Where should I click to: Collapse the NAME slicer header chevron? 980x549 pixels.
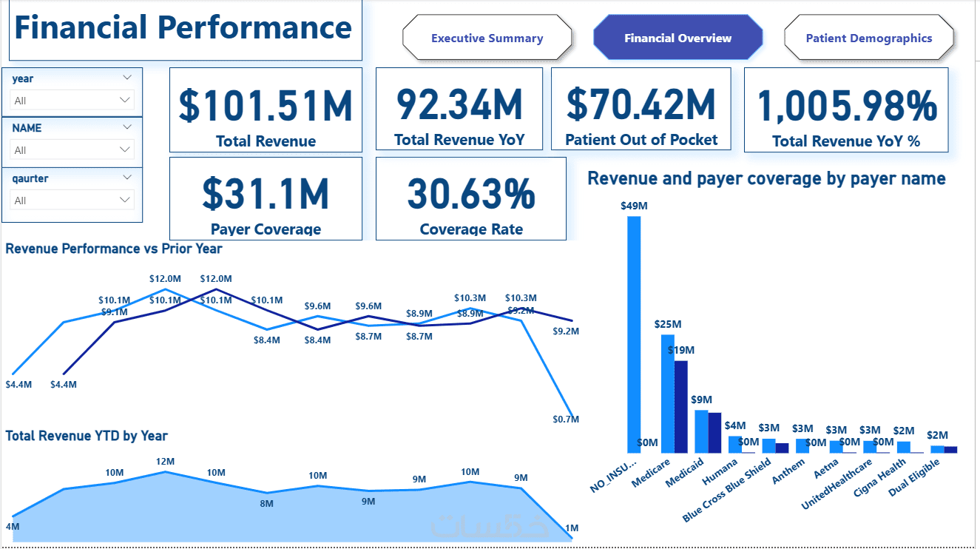(127, 127)
